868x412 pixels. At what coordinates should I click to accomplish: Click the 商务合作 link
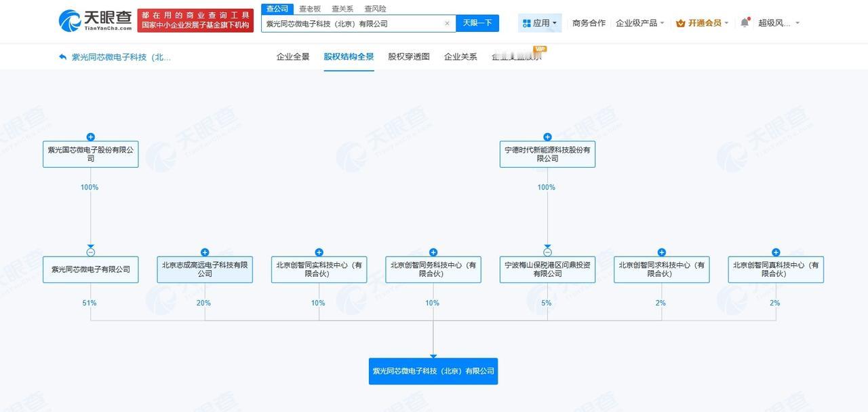[x=587, y=22]
